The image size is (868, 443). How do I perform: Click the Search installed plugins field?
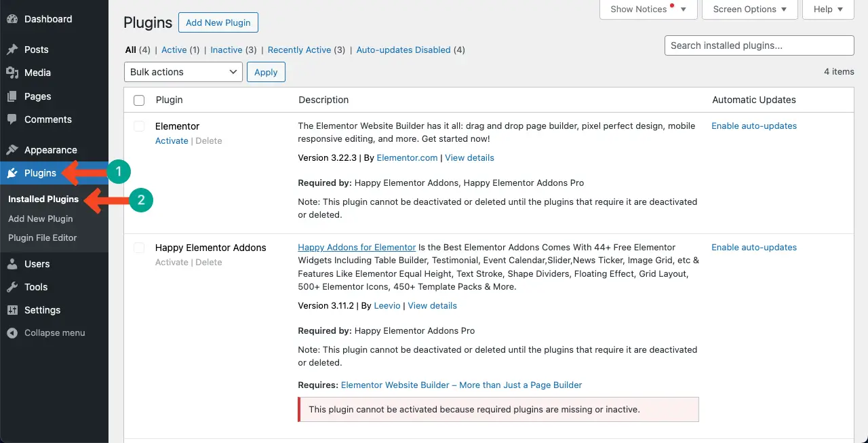click(759, 45)
